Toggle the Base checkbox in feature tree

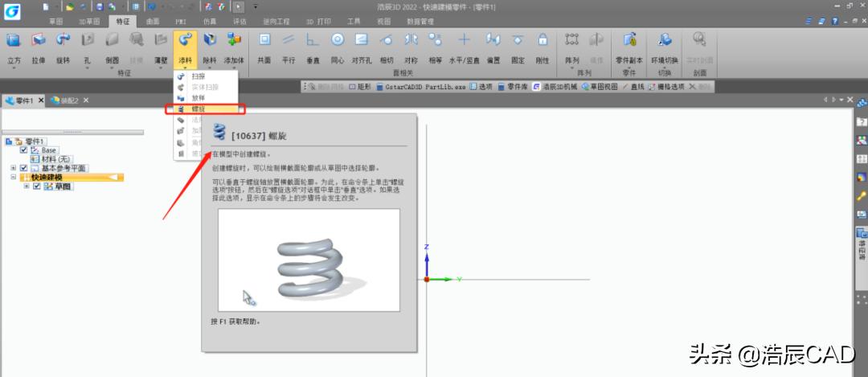(x=23, y=150)
